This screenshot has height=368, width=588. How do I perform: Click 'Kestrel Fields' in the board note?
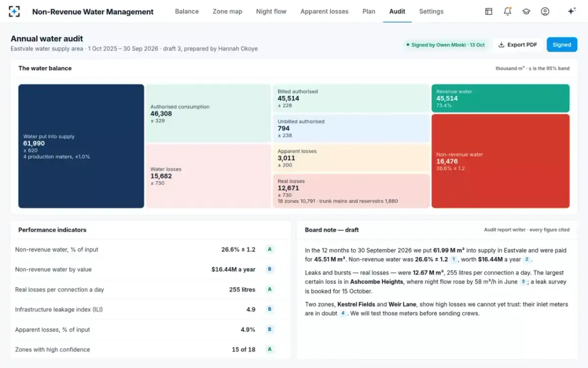click(357, 304)
